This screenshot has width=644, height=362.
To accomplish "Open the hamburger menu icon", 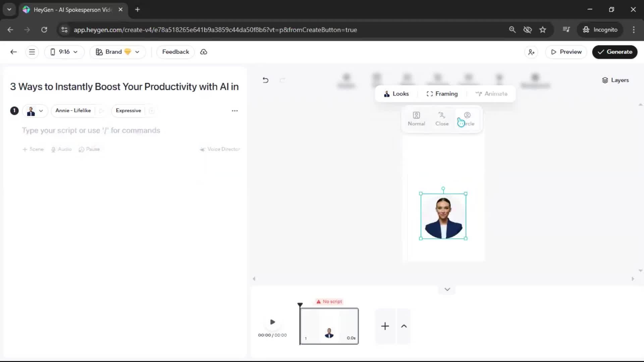I will coord(32,52).
